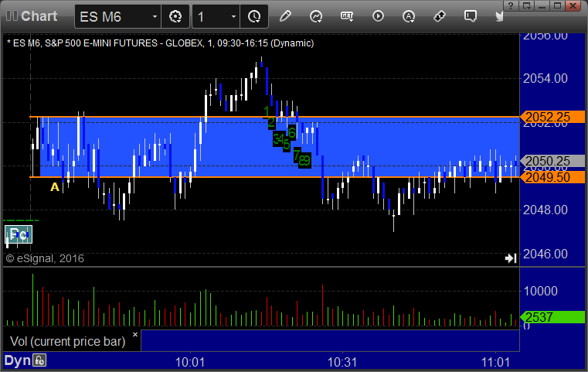Click the 10:31 time axis label
Viewport: 588px width, 372px height.
pos(342,362)
